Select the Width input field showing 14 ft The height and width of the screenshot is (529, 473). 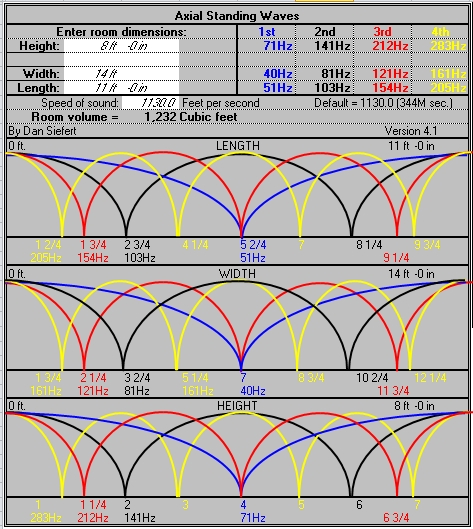(x=121, y=74)
